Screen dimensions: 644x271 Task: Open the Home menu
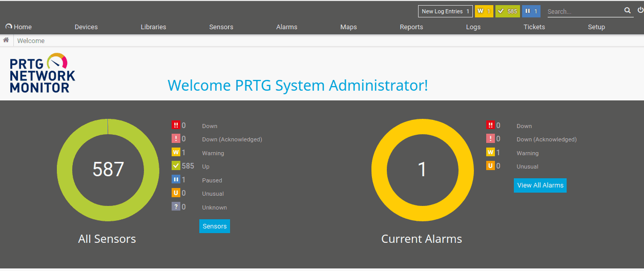[19, 27]
